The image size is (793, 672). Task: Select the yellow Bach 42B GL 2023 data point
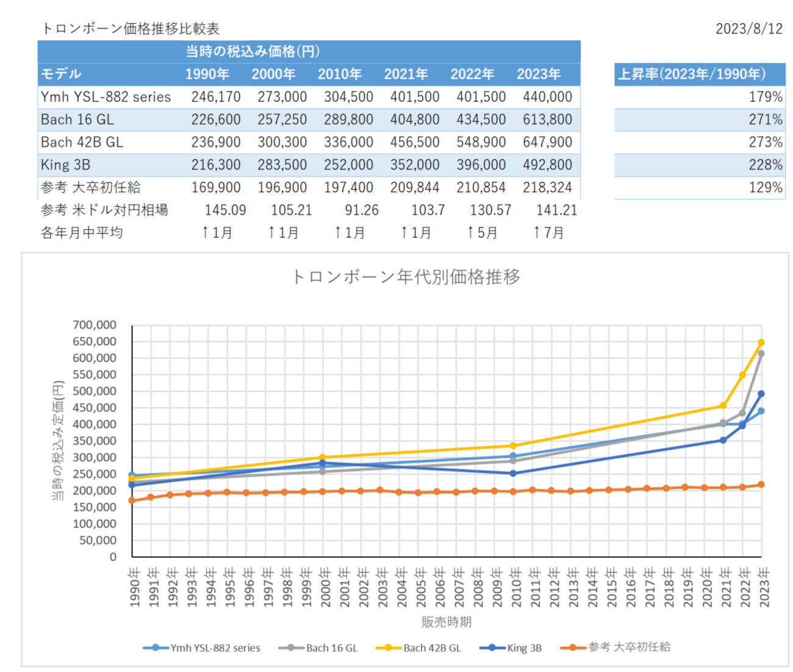coord(761,343)
